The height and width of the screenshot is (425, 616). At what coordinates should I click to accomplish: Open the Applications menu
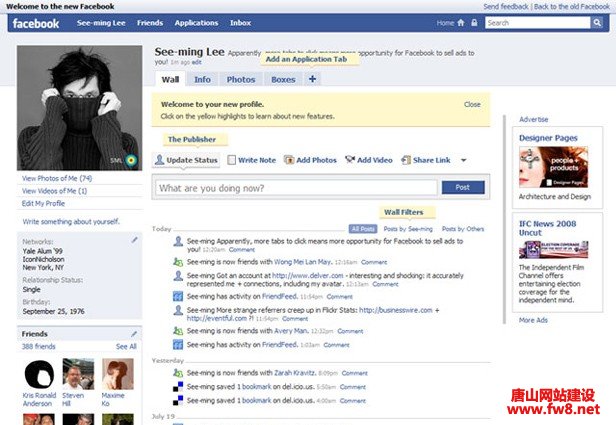196,23
